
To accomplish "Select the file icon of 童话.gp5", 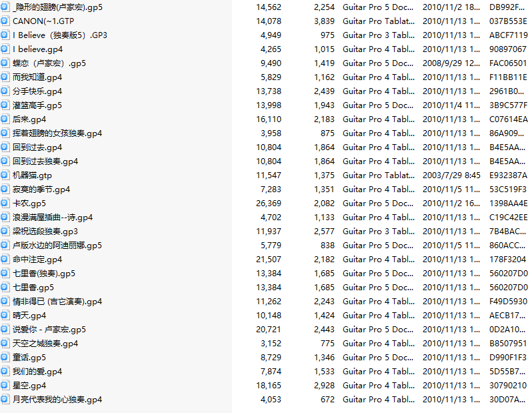I will pos(5,358).
